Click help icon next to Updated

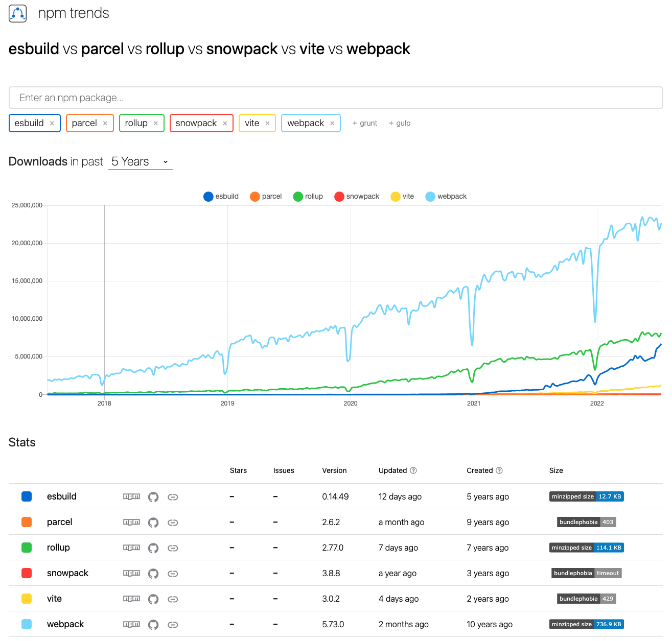click(413, 470)
